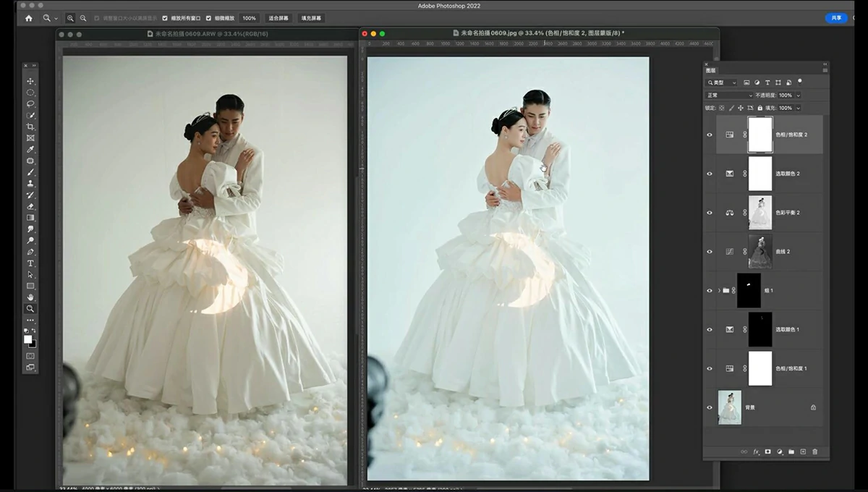Open fill 填充 slider dropdown
Viewport: 868px width, 492px height.
(799, 108)
